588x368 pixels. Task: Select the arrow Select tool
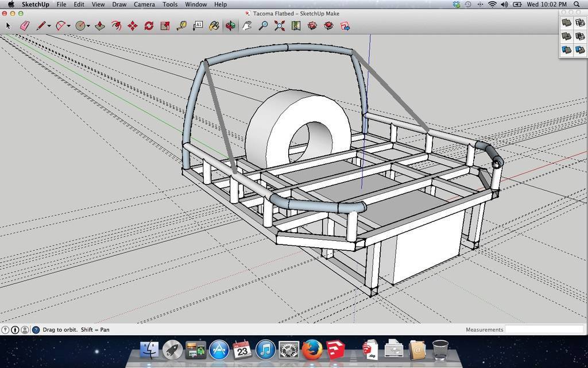click(x=8, y=26)
